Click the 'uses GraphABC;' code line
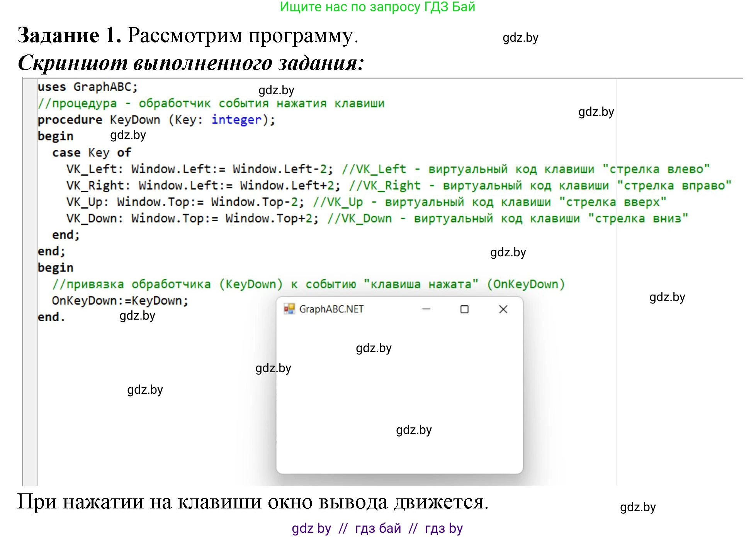 pos(87,87)
